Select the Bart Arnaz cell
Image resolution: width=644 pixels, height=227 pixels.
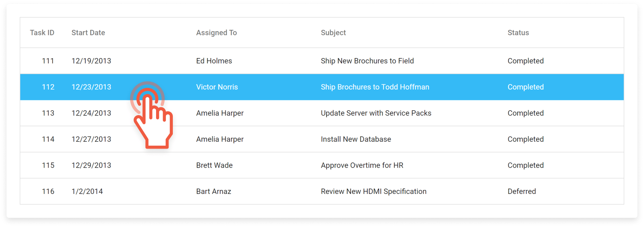click(214, 192)
